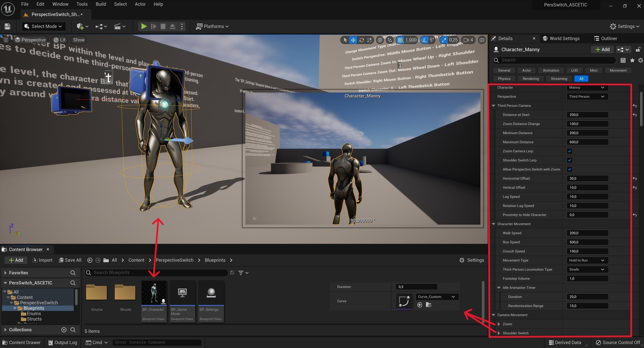The width and height of the screenshot is (644, 348).
Task: Toggle grid snapping icon in viewport toolbar
Action: pos(400,40)
